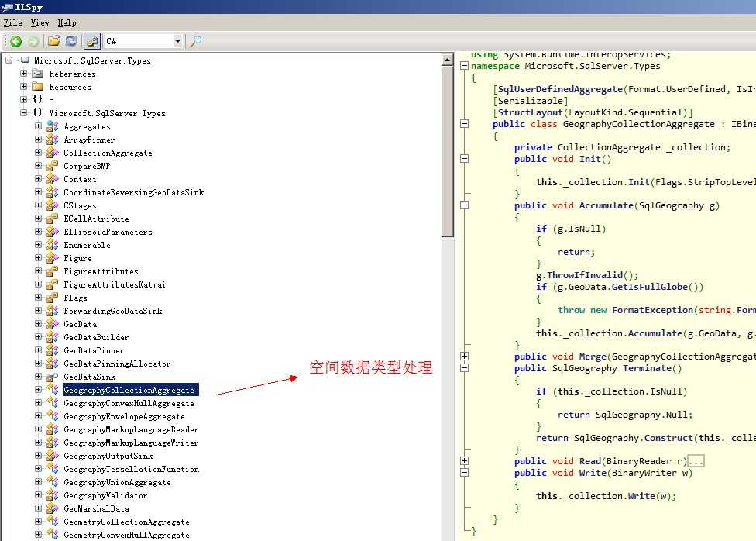
Task: Click the Figure class icon
Action: [x=52, y=257]
